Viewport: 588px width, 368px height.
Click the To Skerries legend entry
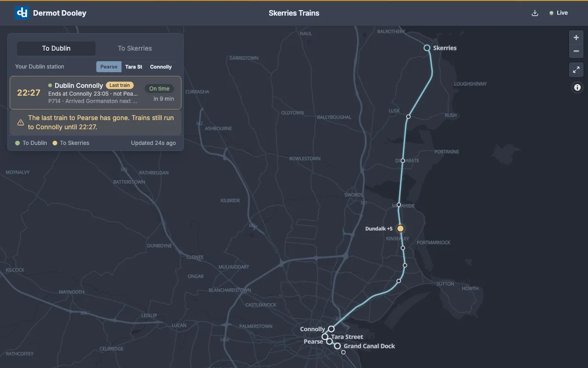point(71,143)
